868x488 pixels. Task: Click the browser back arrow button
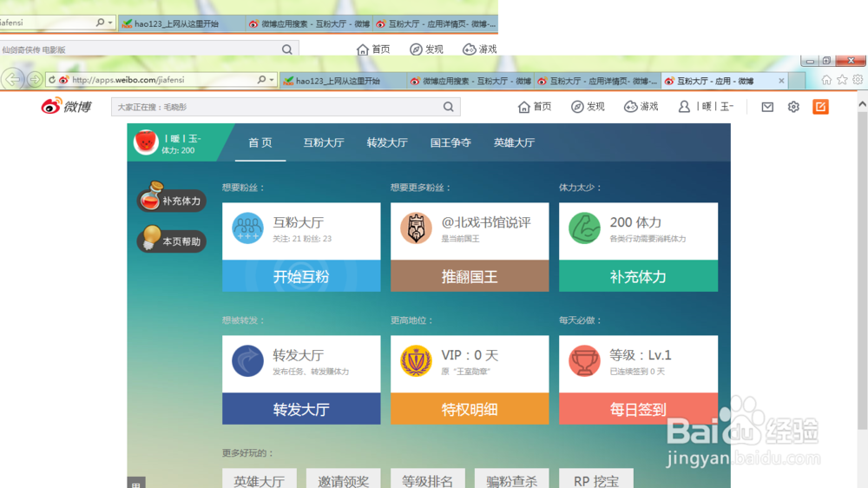(x=13, y=80)
